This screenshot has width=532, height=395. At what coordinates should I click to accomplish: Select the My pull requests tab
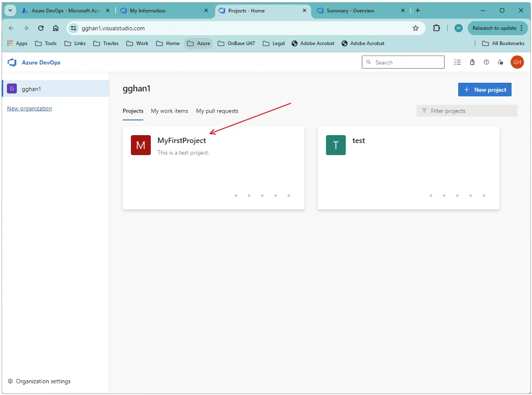tap(217, 111)
